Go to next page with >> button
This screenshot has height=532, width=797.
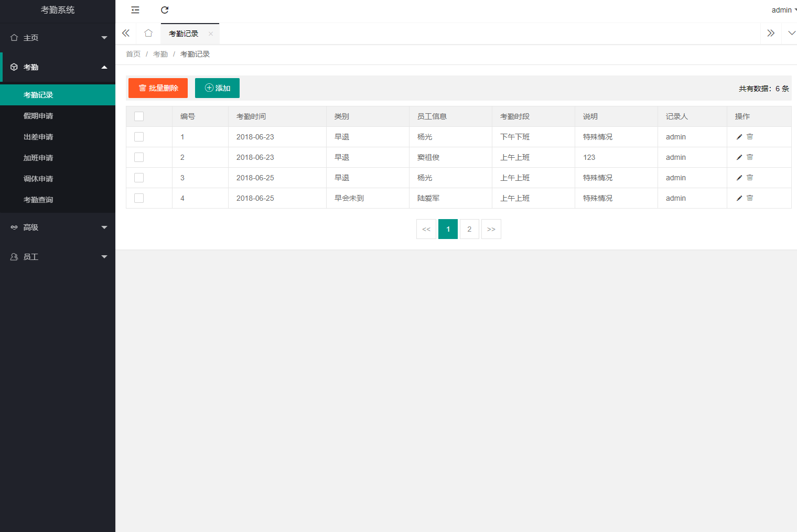(491, 229)
